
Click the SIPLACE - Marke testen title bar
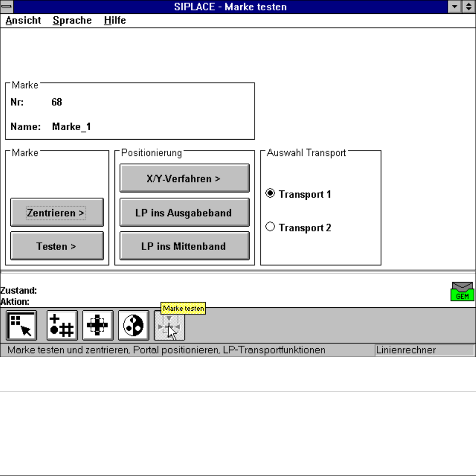coord(230,7)
